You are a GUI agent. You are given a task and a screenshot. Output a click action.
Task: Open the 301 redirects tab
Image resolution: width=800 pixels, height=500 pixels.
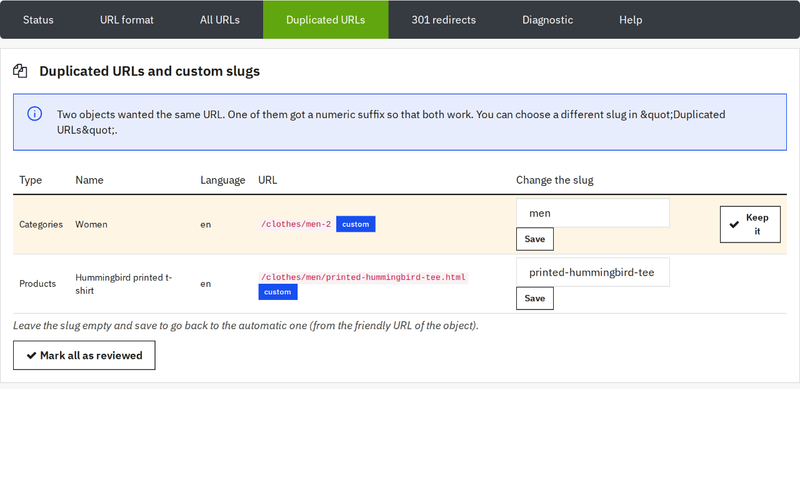(443, 20)
